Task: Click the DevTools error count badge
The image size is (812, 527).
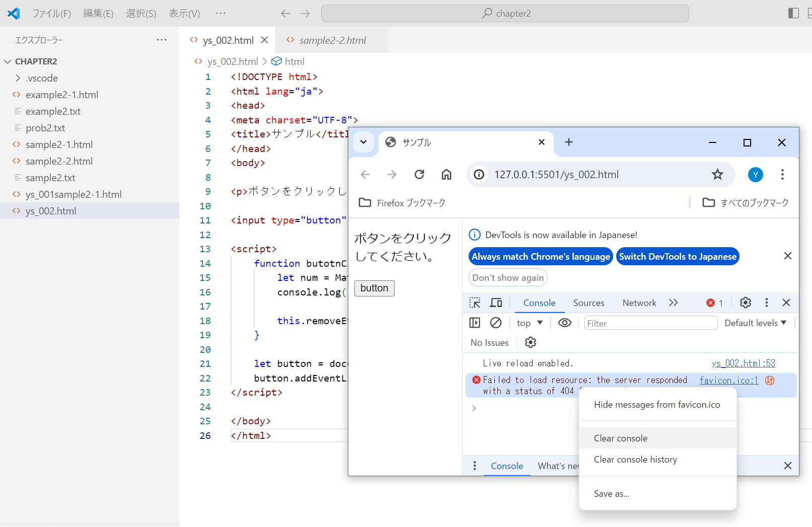Action: (x=714, y=303)
